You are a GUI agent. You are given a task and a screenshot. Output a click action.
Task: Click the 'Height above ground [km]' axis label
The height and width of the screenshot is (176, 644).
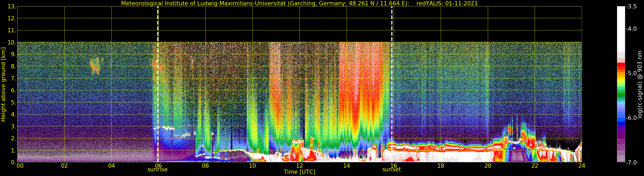[3, 84]
